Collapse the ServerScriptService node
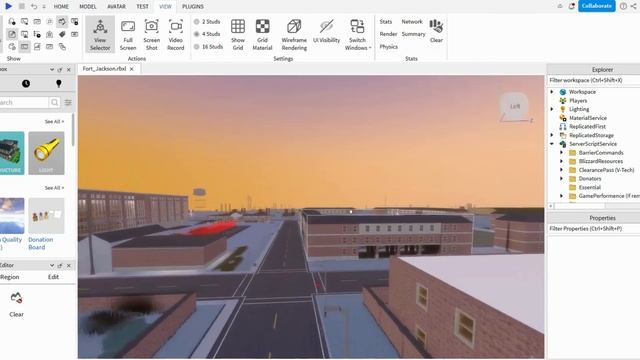The height and width of the screenshot is (360, 640). [x=552, y=144]
